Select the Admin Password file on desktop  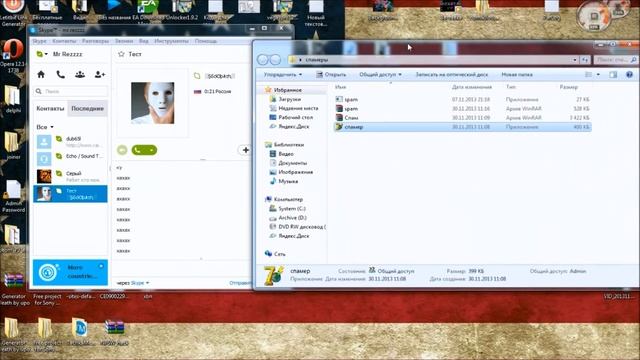(13, 196)
